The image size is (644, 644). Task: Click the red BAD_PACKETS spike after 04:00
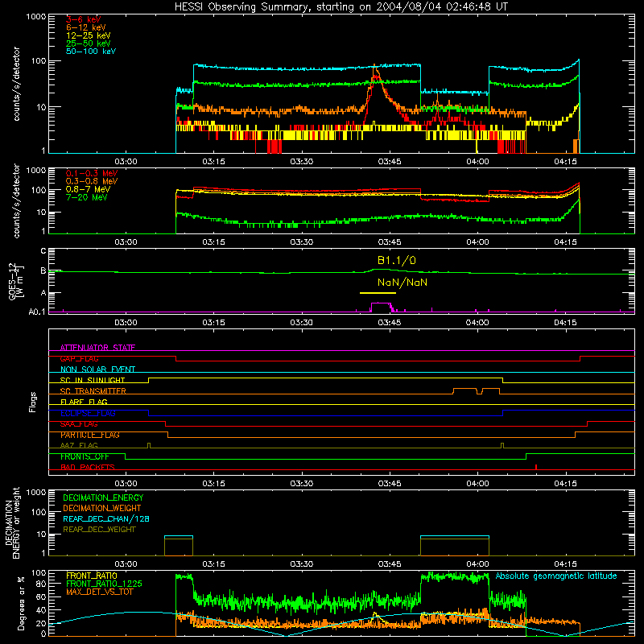536,467
